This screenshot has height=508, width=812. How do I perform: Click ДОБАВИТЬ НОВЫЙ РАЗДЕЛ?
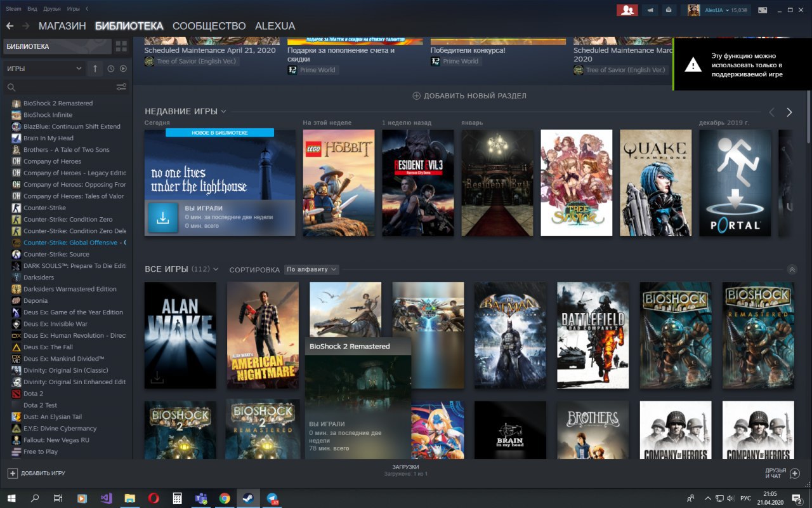(x=469, y=96)
